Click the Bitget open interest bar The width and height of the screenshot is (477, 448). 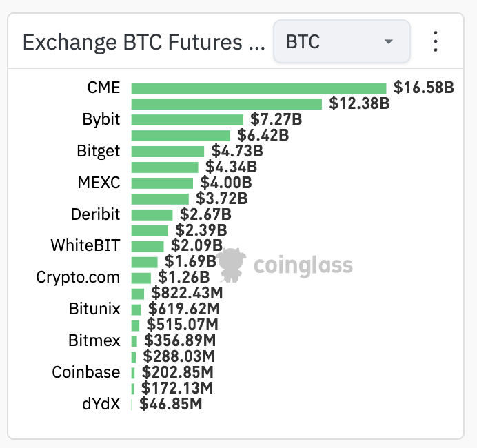point(168,151)
